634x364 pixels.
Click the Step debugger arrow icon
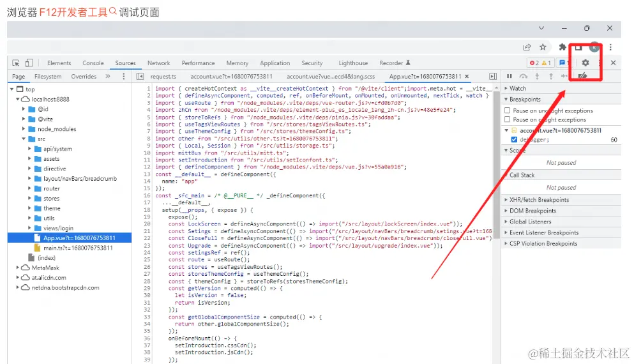[x=564, y=76]
